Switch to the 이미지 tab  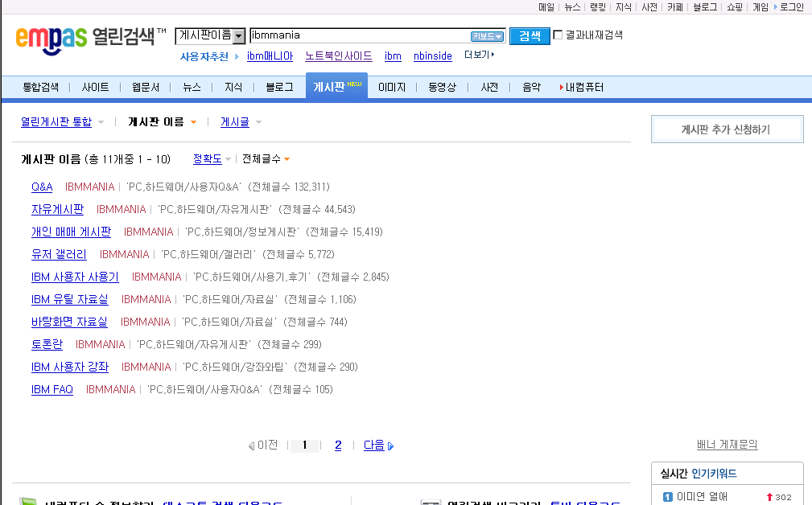click(x=392, y=88)
